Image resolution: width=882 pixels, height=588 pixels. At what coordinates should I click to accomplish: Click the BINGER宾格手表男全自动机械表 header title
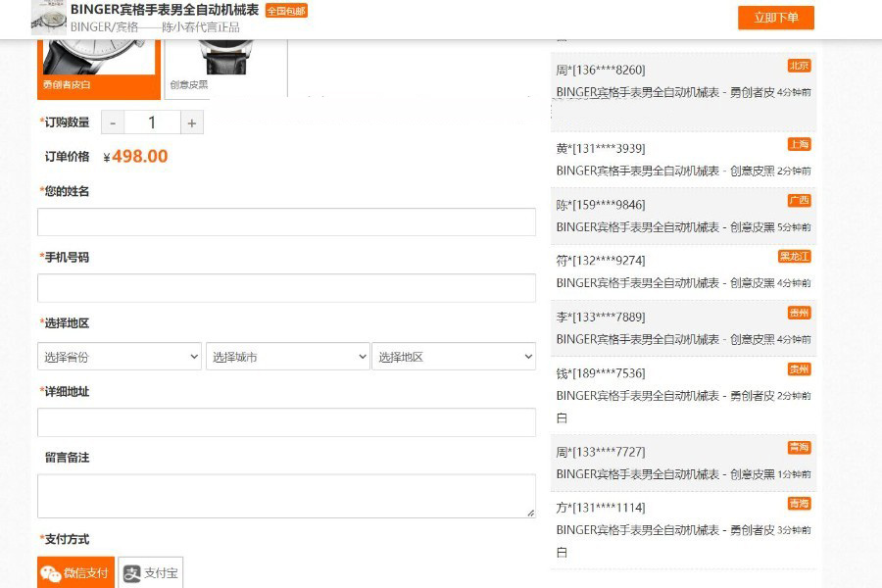coord(165,10)
